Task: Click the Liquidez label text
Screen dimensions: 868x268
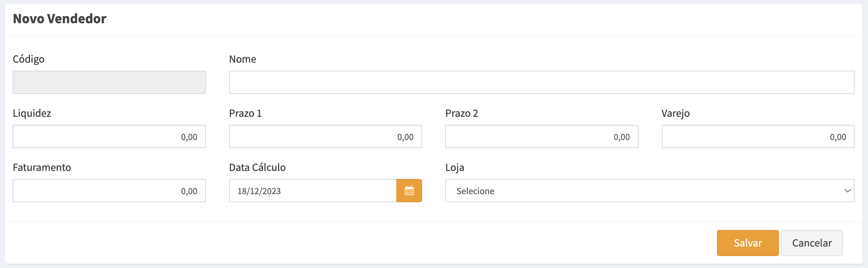Action: [x=32, y=113]
